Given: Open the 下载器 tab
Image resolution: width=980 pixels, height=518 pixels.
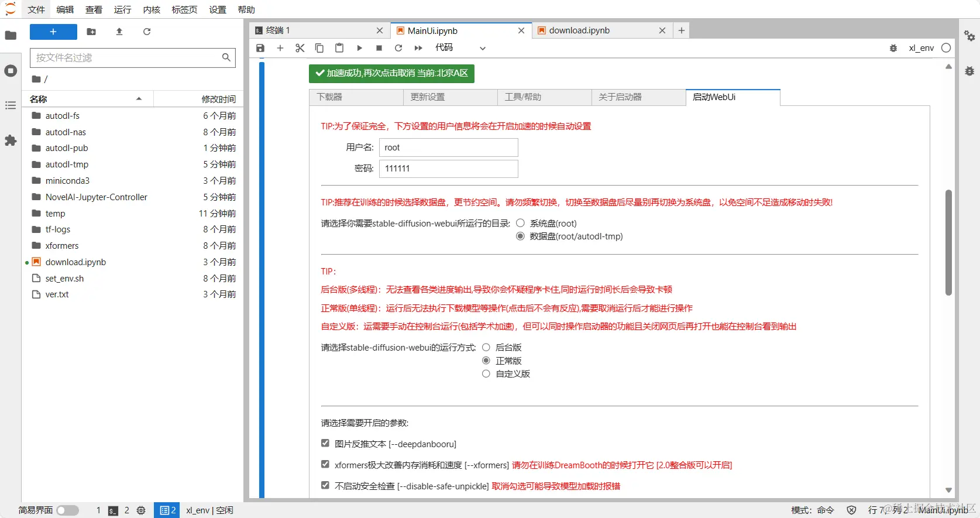Looking at the screenshot, I should (356, 97).
